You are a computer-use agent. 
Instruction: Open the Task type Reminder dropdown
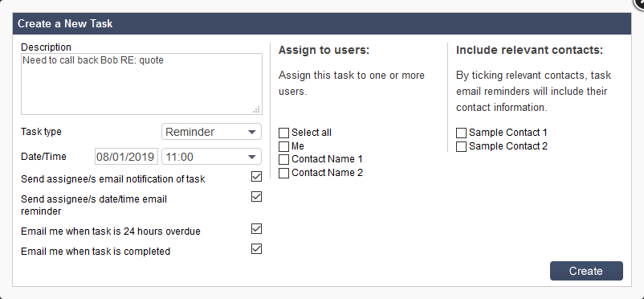(211, 132)
